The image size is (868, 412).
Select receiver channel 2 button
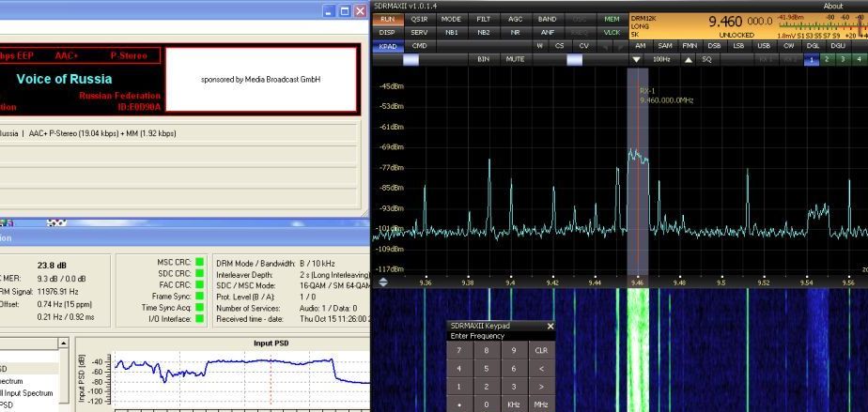(x=828, y=59)
